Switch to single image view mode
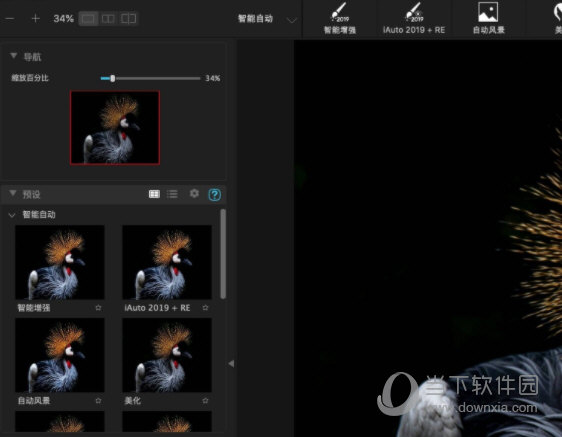Screen dimensions: 562x437 pyautogui.click(x=88, y=19)
